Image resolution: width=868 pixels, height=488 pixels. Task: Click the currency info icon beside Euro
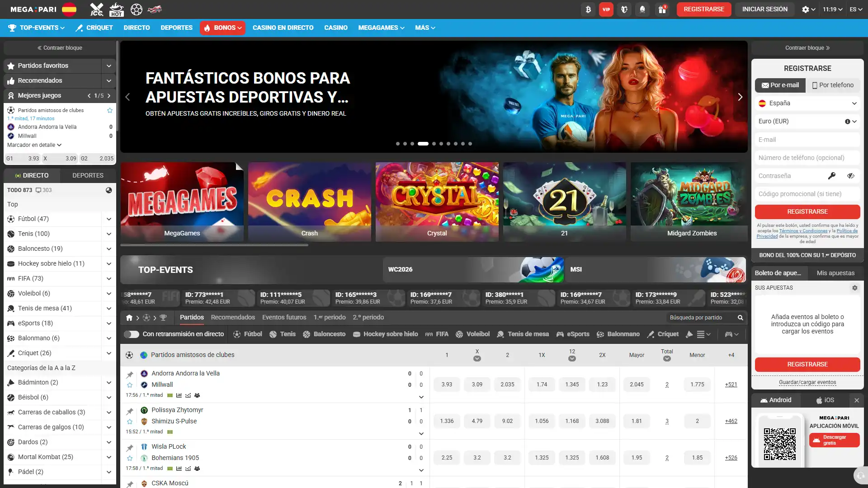(x=848, y=122)
